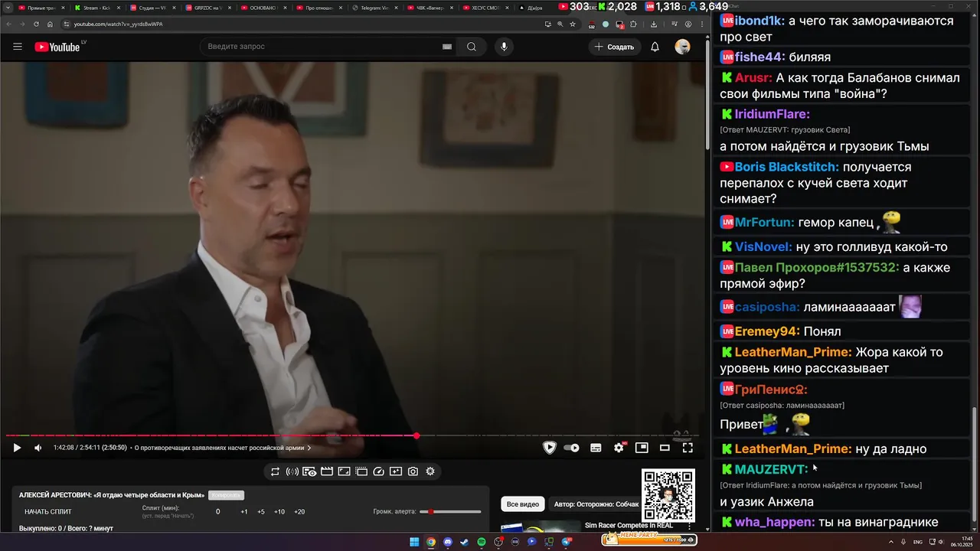Enter fullscreen mode
980x551 pixels.
point(688,448)
